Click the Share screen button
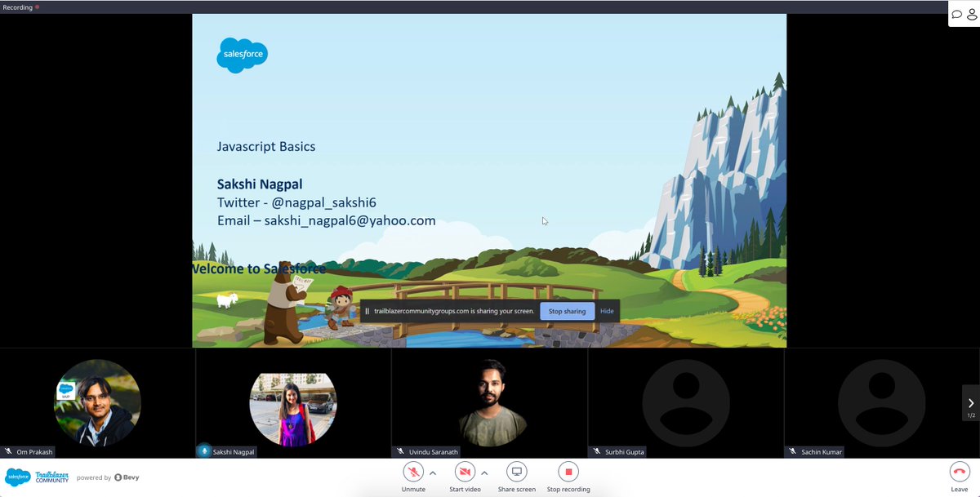 click(517, 472)
